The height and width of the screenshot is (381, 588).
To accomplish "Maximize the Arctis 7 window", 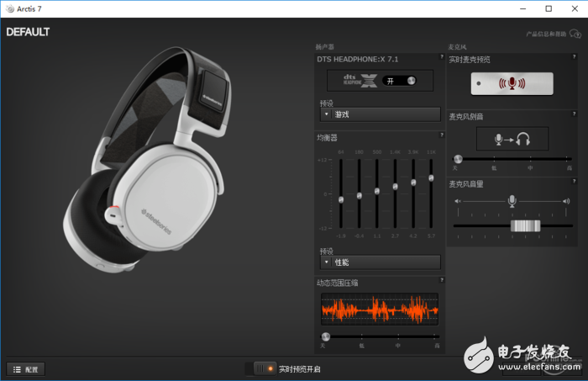I will [x=549, y=8].
